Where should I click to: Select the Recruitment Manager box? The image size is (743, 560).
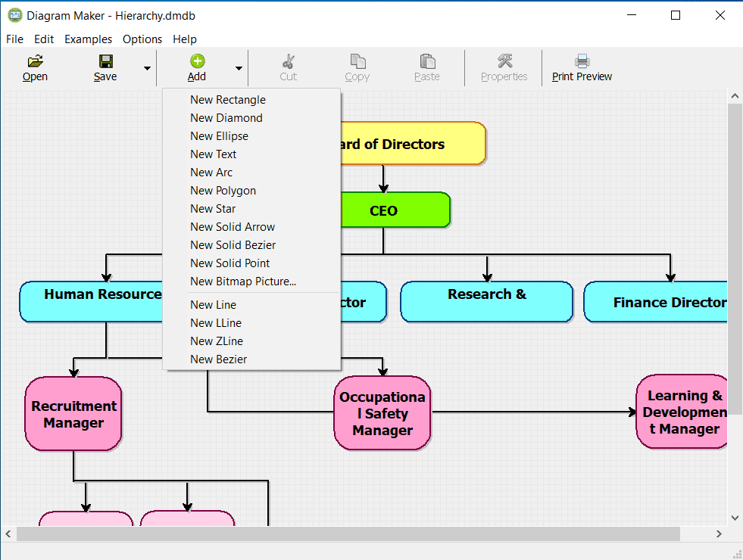(73, 414)
